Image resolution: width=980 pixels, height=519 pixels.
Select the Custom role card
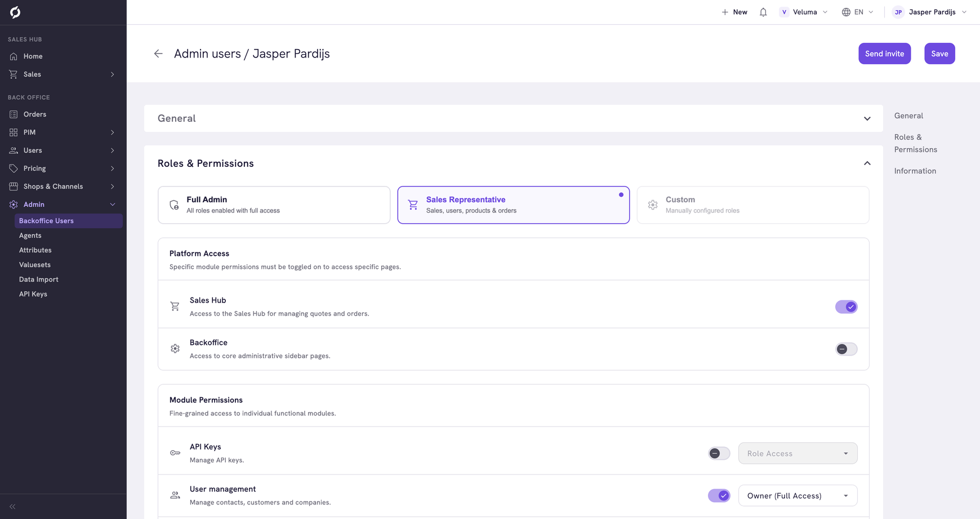tap(753, 205)
